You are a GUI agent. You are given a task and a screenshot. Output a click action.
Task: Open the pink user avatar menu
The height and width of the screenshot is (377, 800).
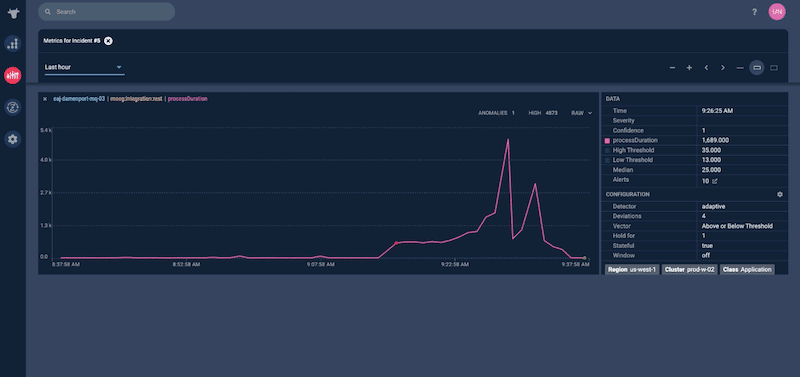point(777,12)
